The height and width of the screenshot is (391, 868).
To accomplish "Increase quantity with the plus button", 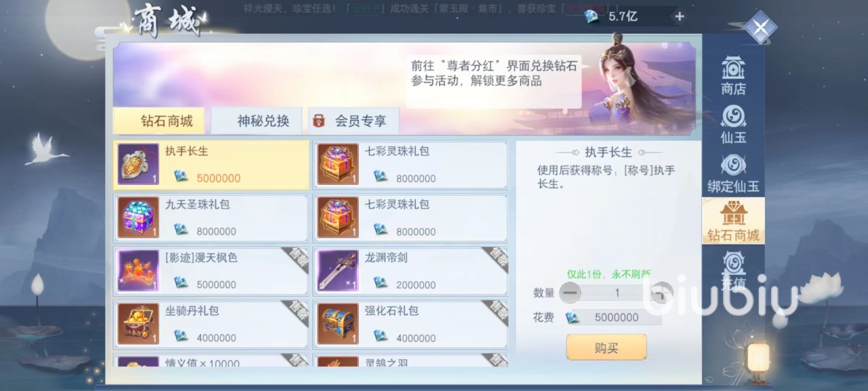I will click(661, 293).
